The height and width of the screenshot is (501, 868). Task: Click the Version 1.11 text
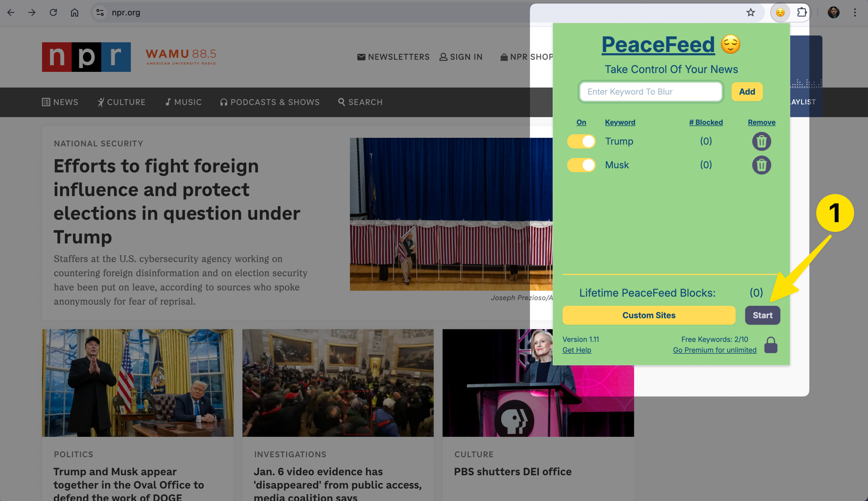point(580,339)
